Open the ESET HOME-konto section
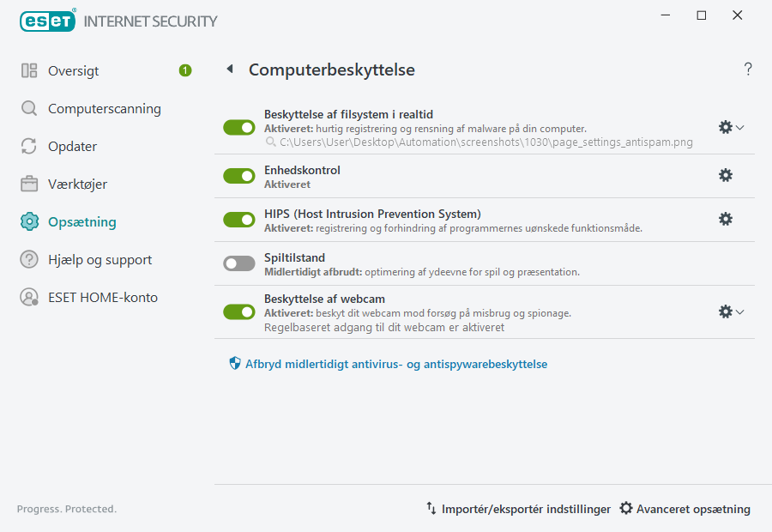Screen dimensions: 772x532 (x=104, y=297)
